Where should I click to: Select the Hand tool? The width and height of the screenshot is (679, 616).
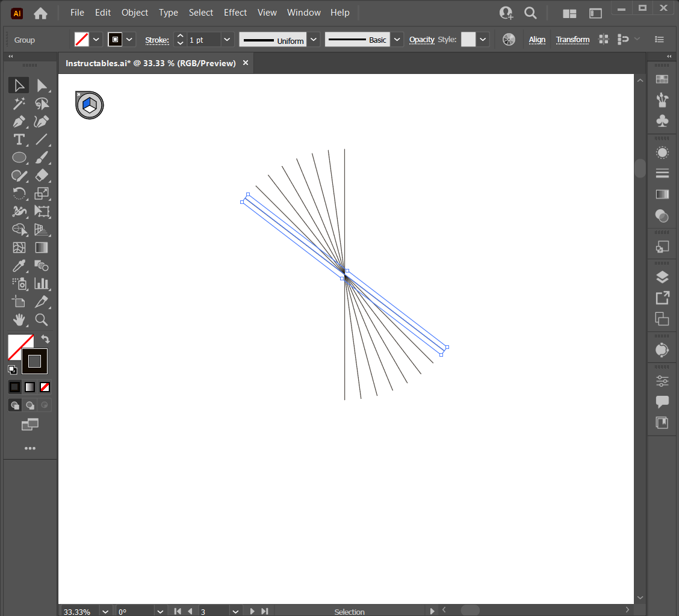coord(19,319)
